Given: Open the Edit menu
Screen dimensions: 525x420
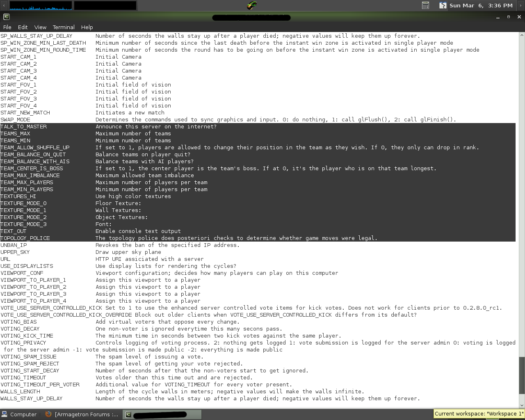Looking at the screenshot, I should coord(23,27).
